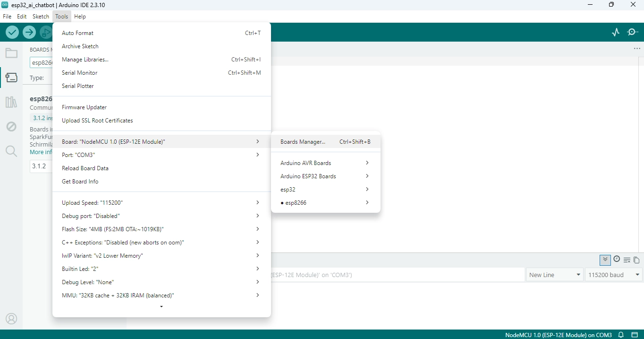644x339 pixels.
Task: Open the three-dots editor options menu
Action: 637,49
